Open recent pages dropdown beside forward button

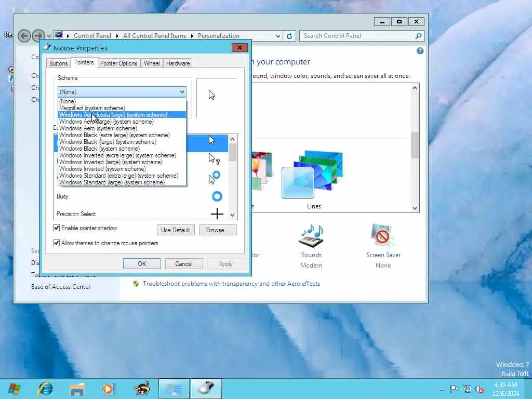[49, 36]
